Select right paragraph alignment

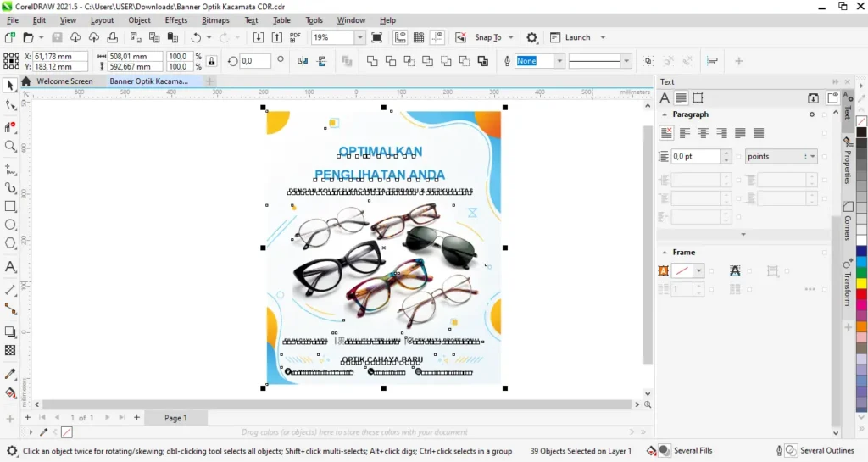[x=722, y=133]
